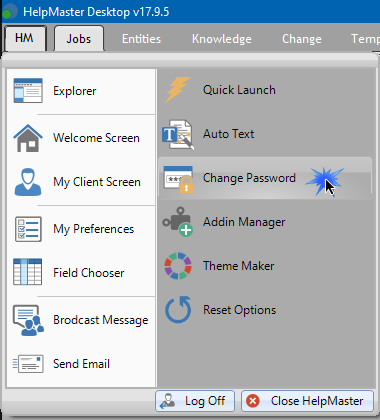Select the Change Password label
380x420 pixels.
click(x=249, y=178)
